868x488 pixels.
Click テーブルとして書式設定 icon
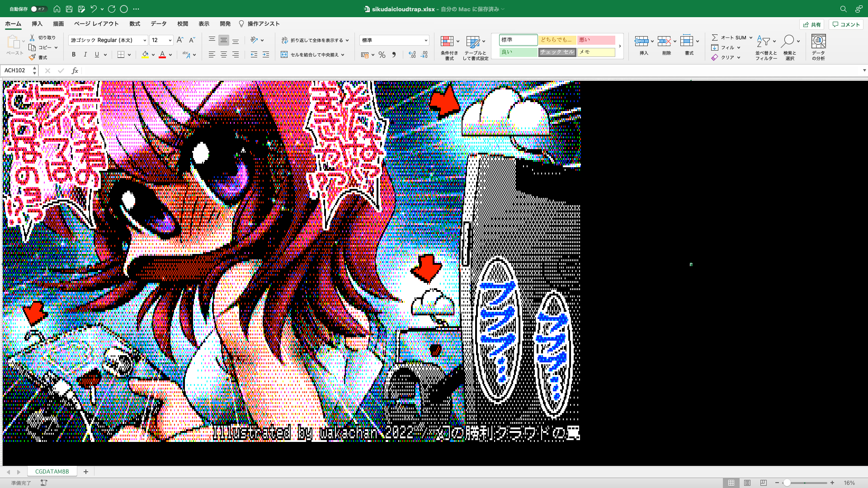473,42
